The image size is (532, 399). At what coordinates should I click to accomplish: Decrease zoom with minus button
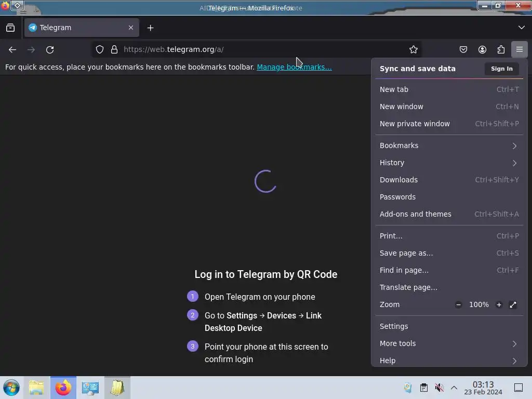click(458, 304)
